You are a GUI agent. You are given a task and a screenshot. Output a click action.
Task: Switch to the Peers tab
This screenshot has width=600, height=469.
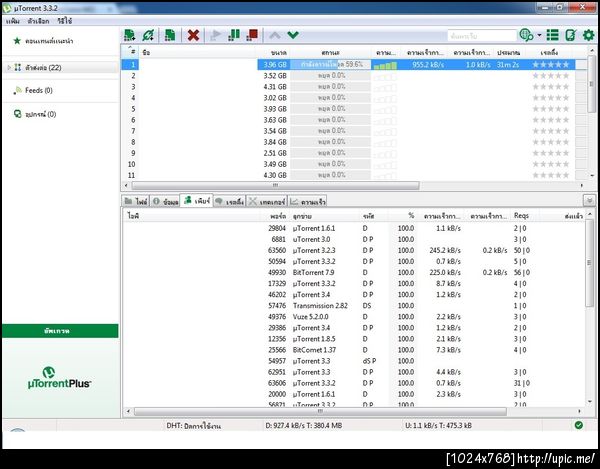pyautogui.click(x=197, y=200)
